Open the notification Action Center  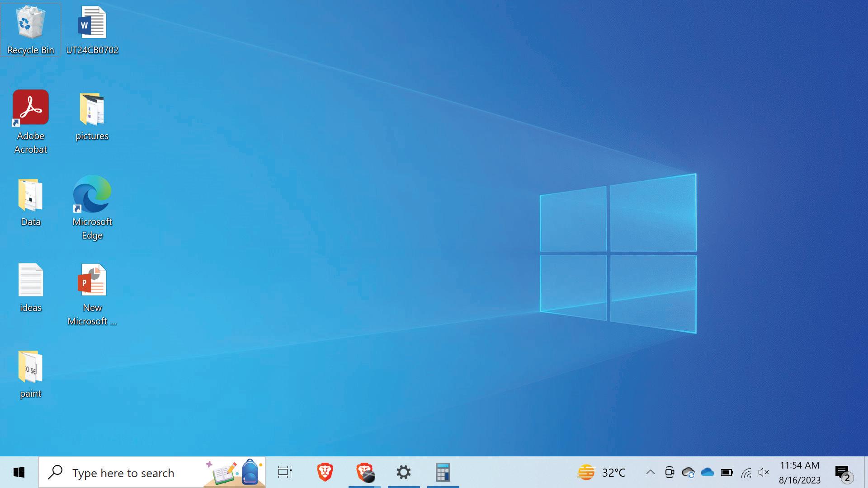(x=843, y=474)
